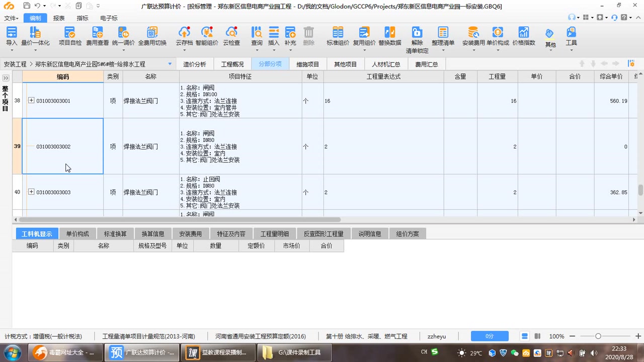Open the project path breadcrumb dropdown
Viewport: 644px width, 362px height.
click(170, 64)
